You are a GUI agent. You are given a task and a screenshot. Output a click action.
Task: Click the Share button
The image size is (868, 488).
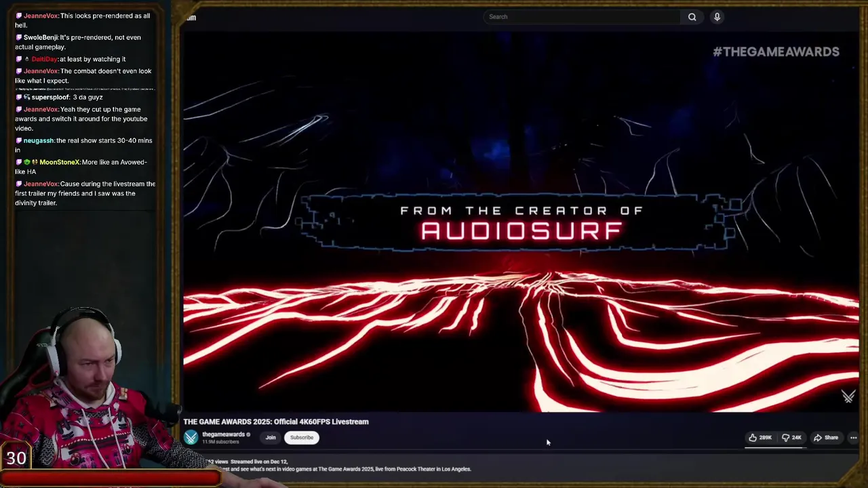(x=826, y=438)
